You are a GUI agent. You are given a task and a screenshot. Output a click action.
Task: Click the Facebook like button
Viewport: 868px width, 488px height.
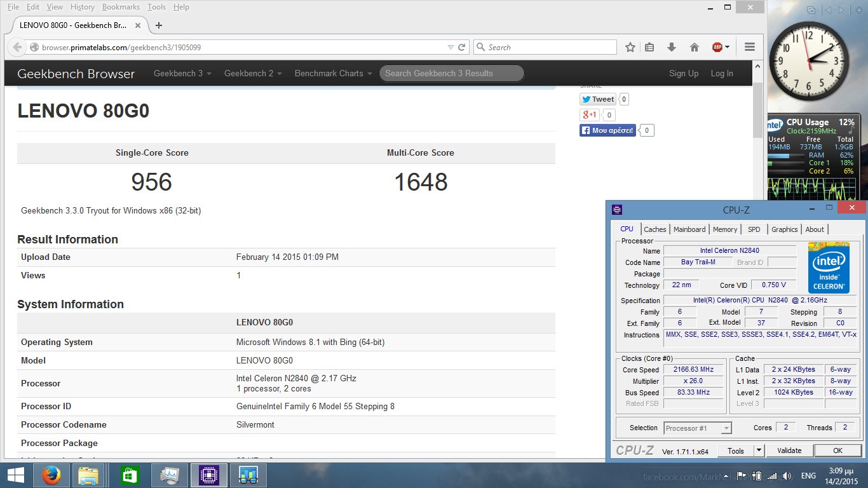[x=607, y=130]
